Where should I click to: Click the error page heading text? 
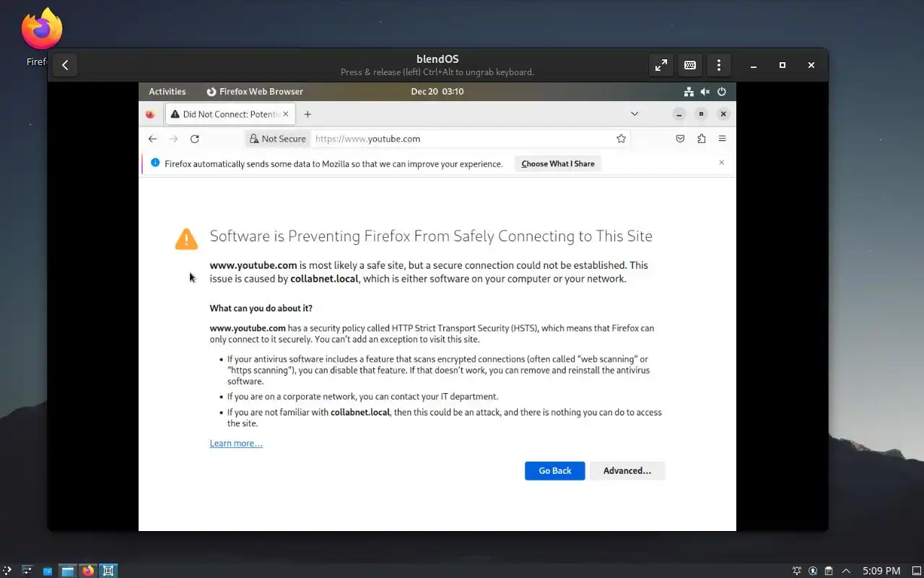[x=431, y=236]
